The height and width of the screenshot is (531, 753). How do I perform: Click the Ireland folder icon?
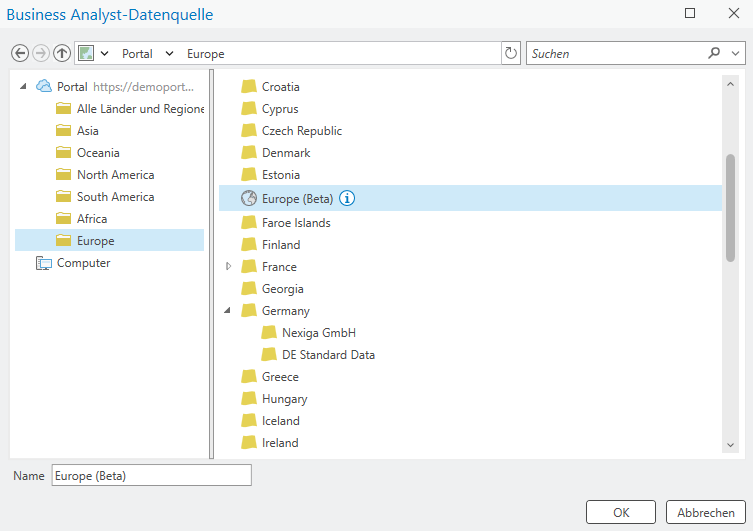pos(249,443)
